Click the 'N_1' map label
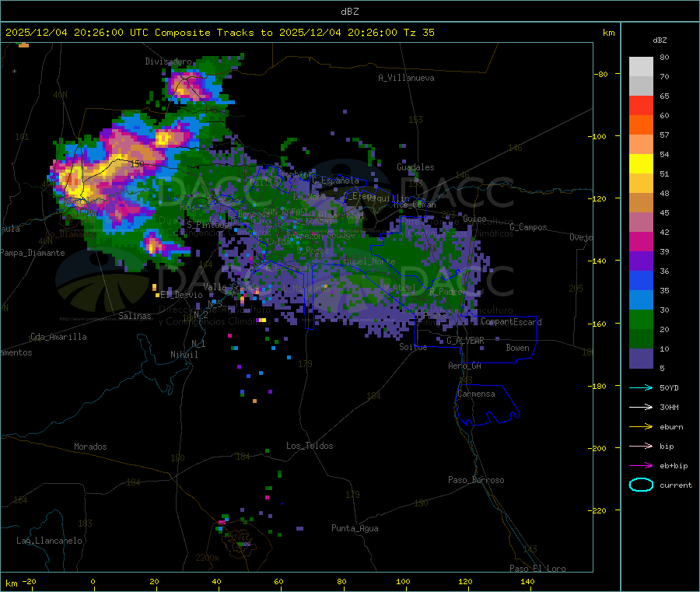Image resolution: width=700 pixels, height=592 pixels. [198, 344]
